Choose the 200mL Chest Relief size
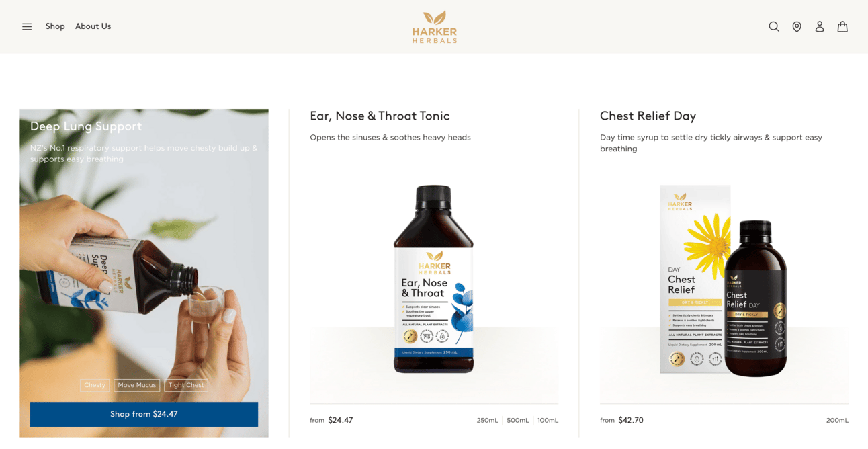This screenshot has height=449, width=868. click(x=837, y=421)
